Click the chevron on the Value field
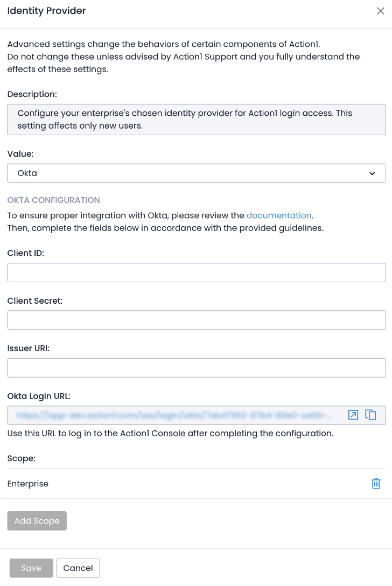 (x=373, y=173)
